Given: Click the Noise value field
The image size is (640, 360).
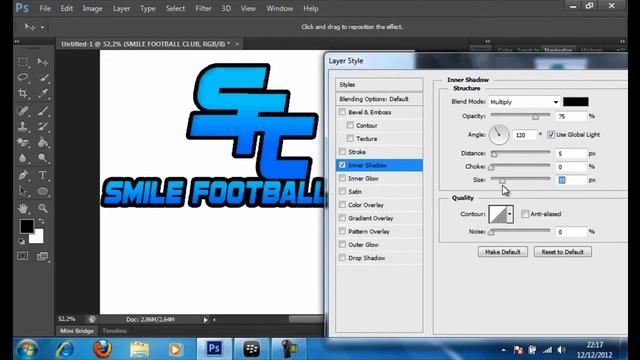Looking at the screenshot, I should click(x=571, y=231).
